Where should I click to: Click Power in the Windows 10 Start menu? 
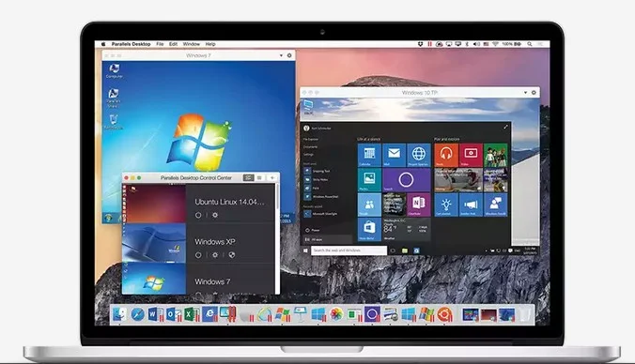312,230
